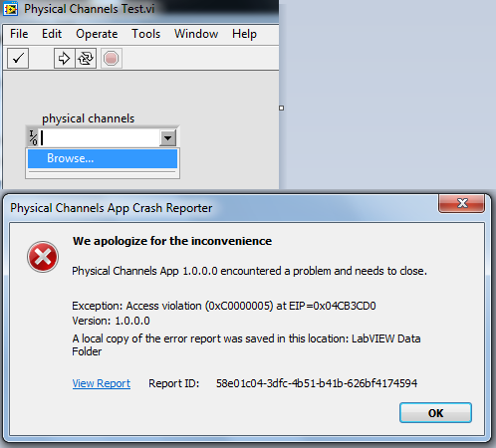The height and width of the screenshot is (448, 496).
Task: Click the 'physical channels' label
Action: click(x=88, y=118)
